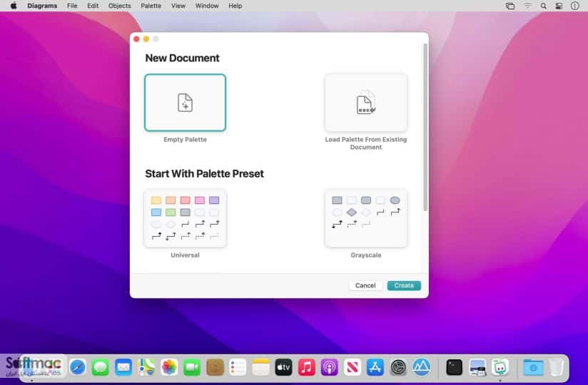Open the Palette menu
The image size is (588, 385).
(151, 6)
